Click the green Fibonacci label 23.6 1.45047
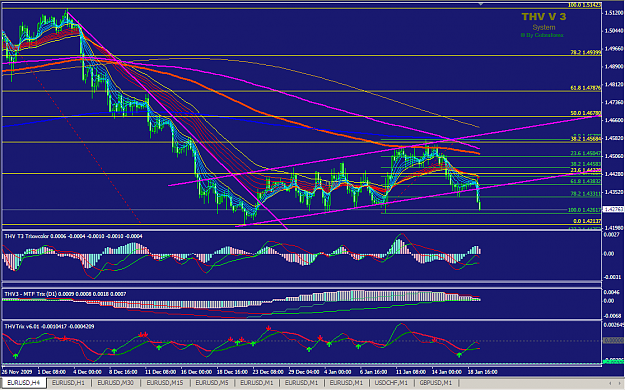 [586, 154]
